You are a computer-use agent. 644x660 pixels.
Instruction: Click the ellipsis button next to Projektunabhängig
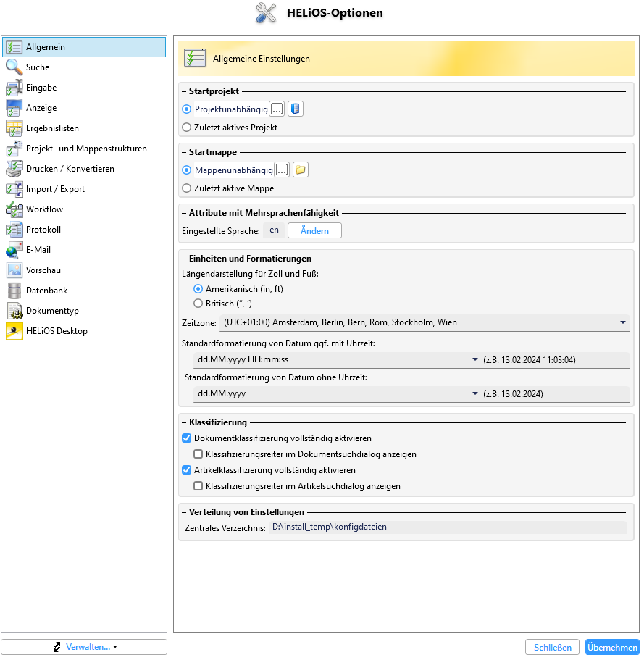point(277,109)
